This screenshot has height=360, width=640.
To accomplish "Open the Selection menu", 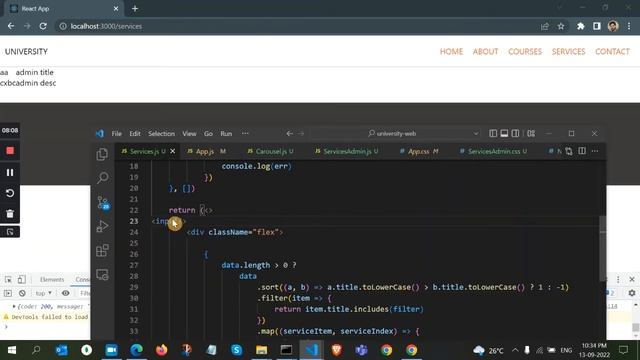I will tap(161, 133).
